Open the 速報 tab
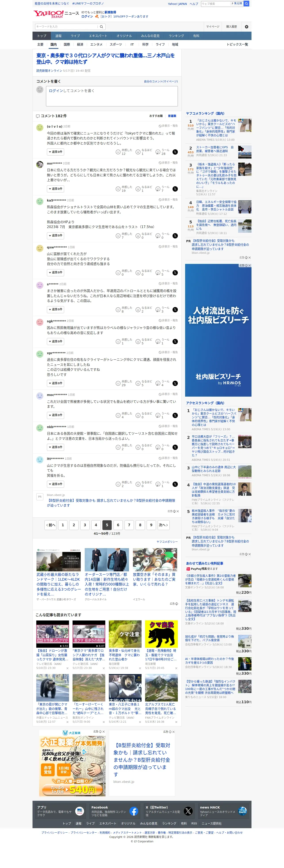Image resolution: width=284 pixels, height=868 pixels. 59,36
